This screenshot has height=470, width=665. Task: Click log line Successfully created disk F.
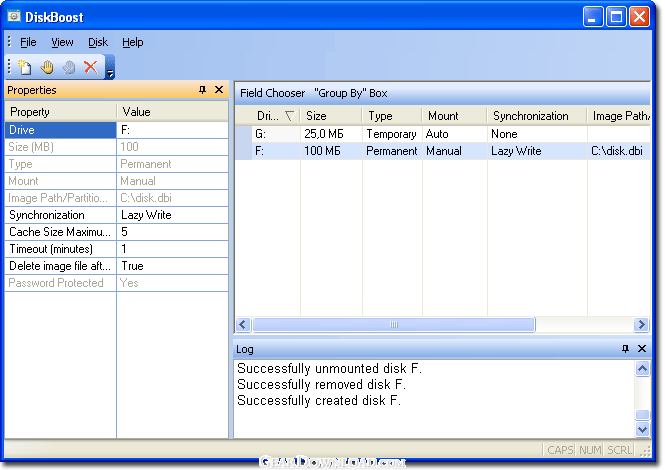(319, 401)
